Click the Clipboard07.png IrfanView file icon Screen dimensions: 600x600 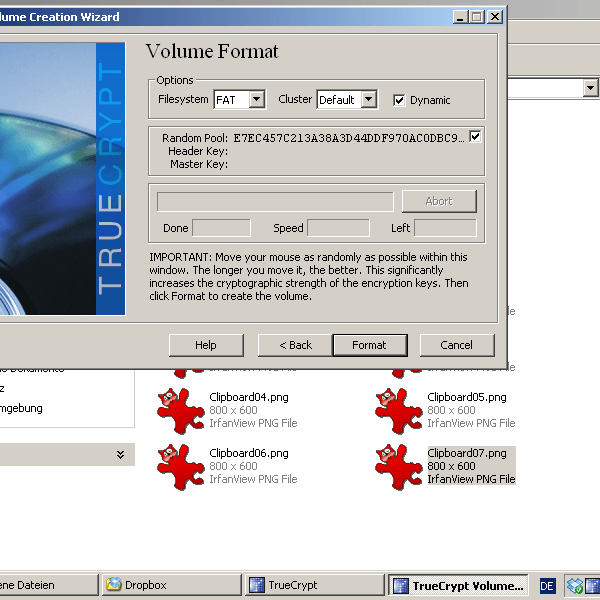click(x=399, y=467)
